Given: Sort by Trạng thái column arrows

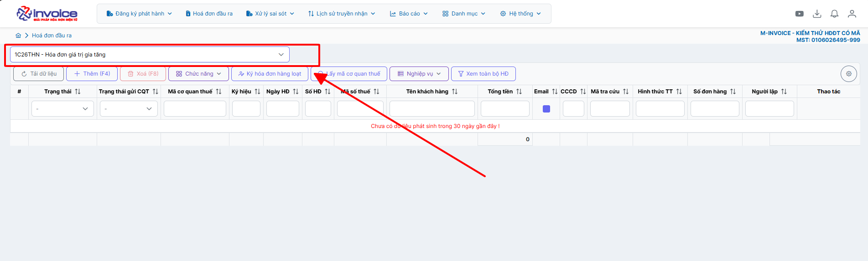Looking at the screenshot, I should pos(78,92).
